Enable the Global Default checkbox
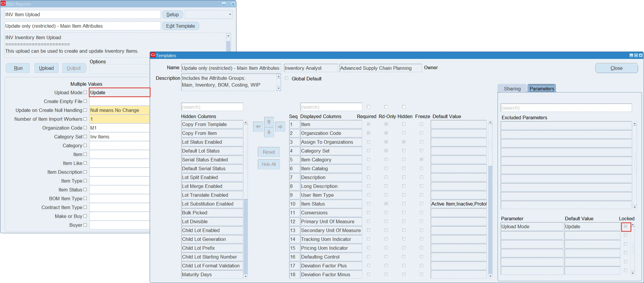644x283 pixels. [287, 78]
